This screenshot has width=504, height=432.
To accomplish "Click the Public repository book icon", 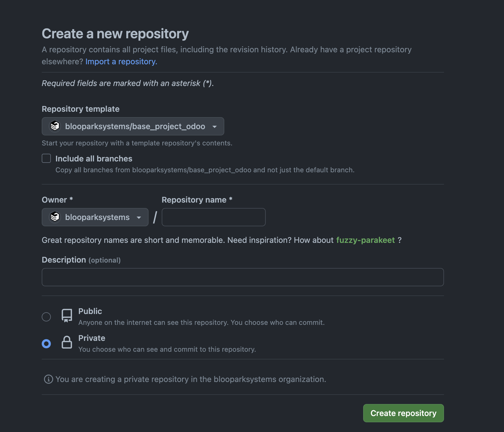I will tap(67, 316).
